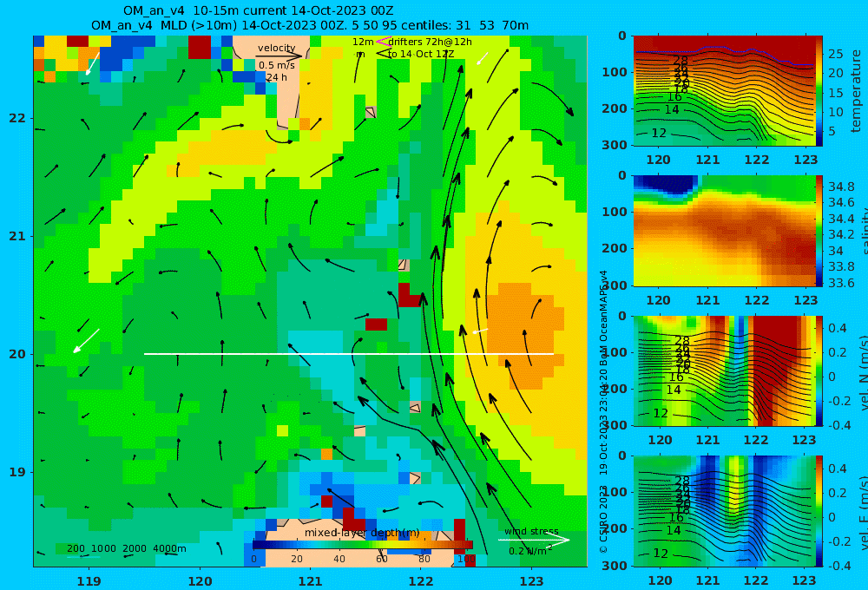Click the magenta drifter arrow legend symbol

click(382, 42)
